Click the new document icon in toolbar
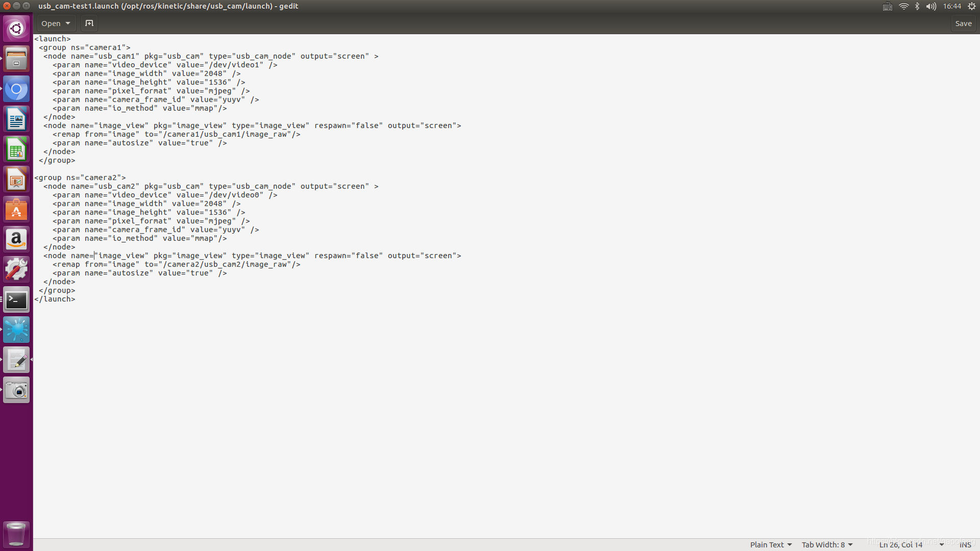 click(x=89, y=23)
